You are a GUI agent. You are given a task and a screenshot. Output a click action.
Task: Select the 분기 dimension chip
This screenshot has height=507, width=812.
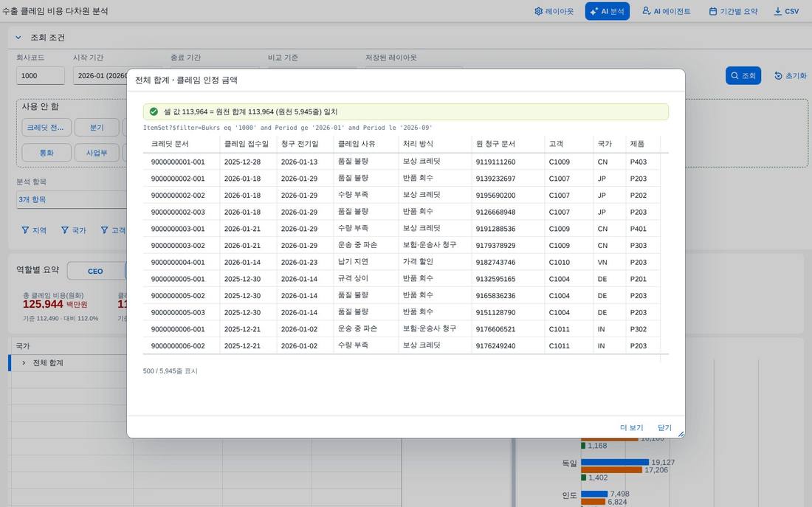[x=97, y=128]
